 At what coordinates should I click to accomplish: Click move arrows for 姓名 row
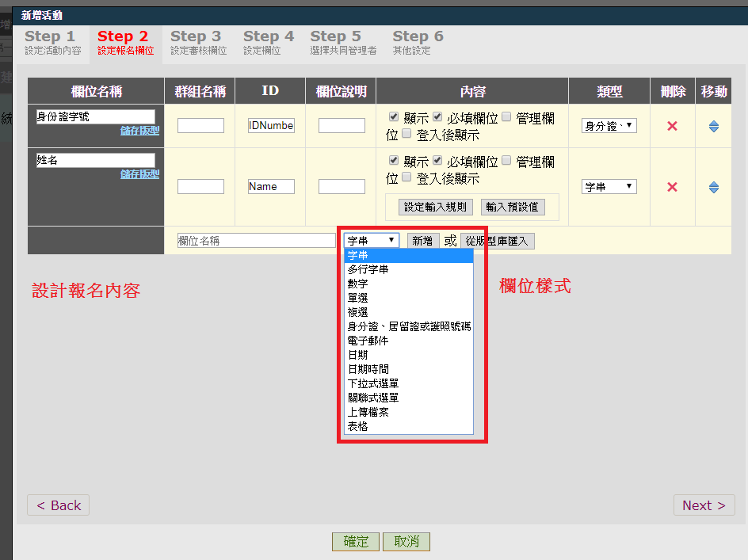[x=713, y=187]
